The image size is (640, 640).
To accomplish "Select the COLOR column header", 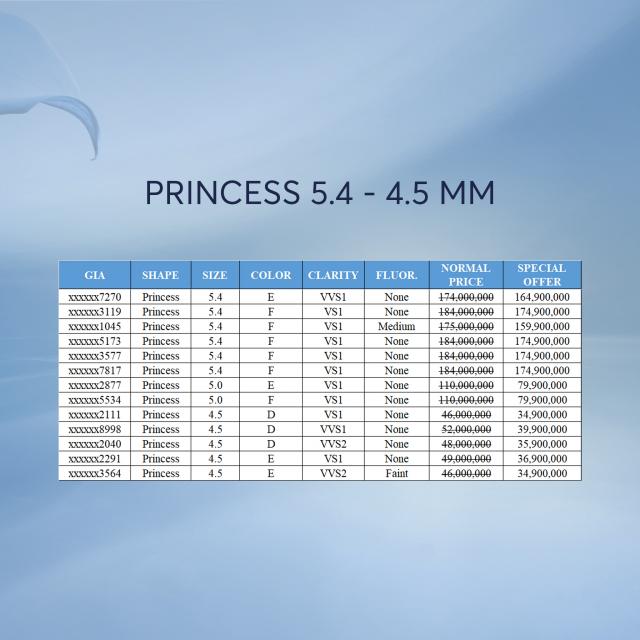I will [x=271, y=275].
